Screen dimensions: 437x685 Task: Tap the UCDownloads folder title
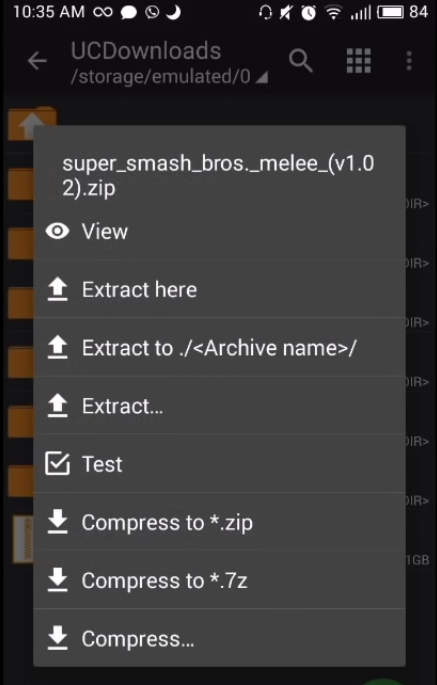(x=146, y=51)
